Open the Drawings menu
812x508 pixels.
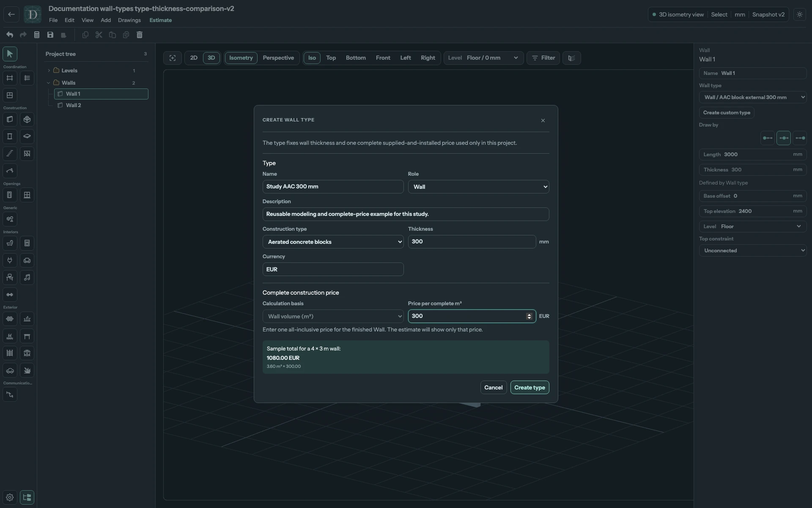pyautogui.click(x=129, y=20)
